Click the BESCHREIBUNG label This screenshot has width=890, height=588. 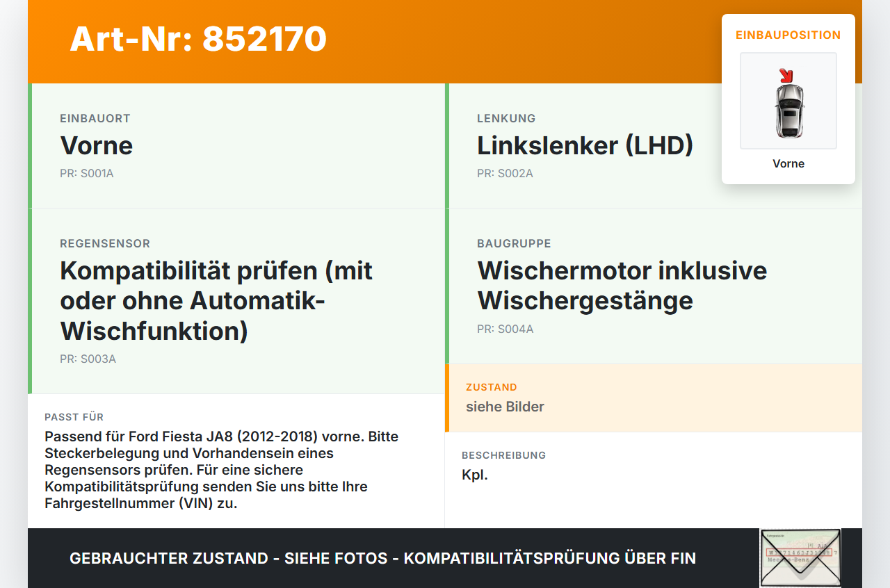click(503, 455)
